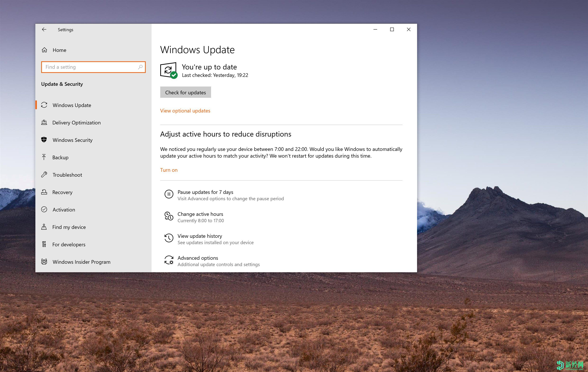588x372 pixels.
Task: Open Delivery Optimization settings page
Action: 76,123
